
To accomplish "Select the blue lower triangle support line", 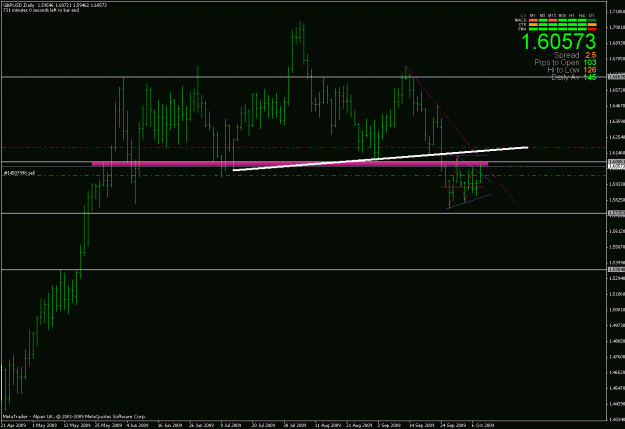I will point(469,201).
